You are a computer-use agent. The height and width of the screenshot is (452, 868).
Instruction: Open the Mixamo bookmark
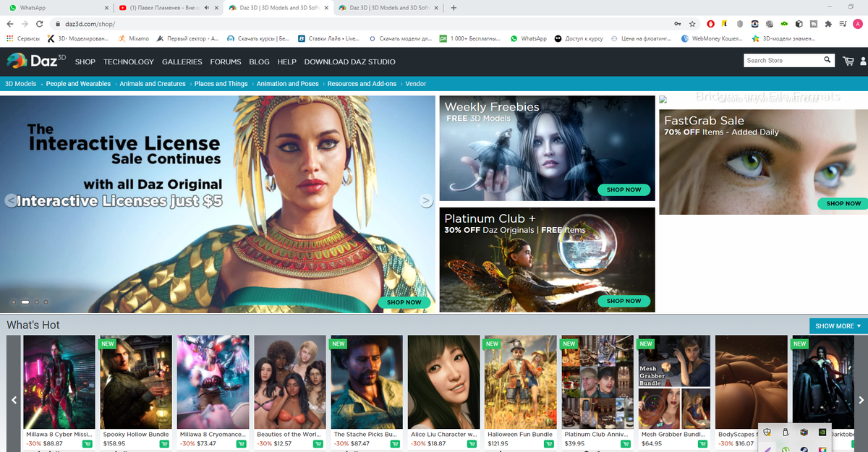[x=134, y=38]
